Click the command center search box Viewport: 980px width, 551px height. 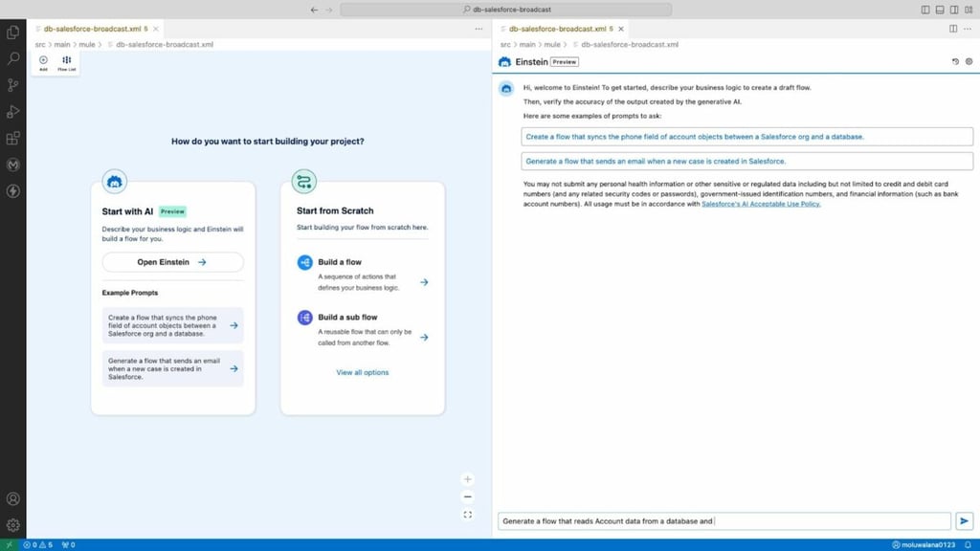point(506,10)
